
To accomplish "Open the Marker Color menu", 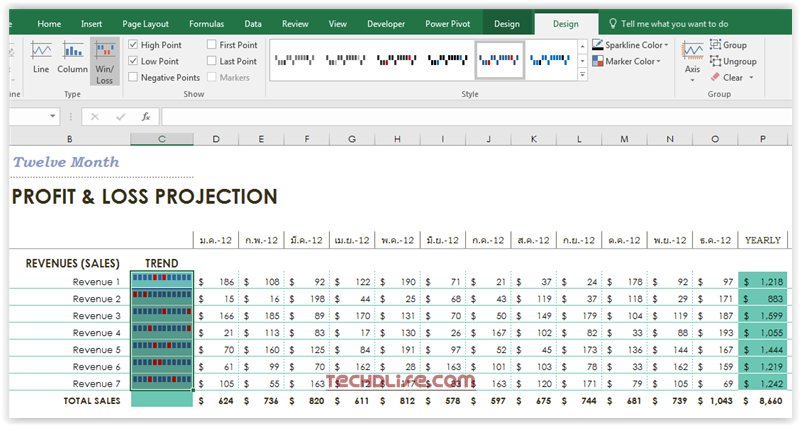I will (x=627, y=61).
